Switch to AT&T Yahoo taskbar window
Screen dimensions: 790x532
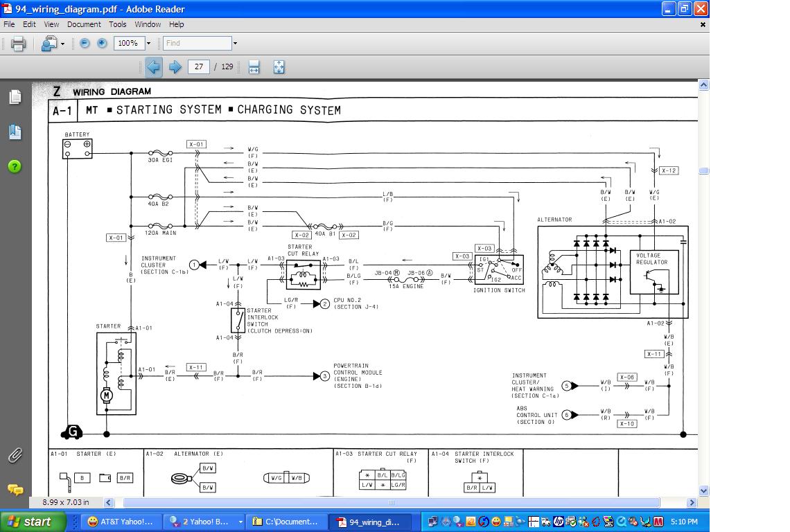point(122,522)
